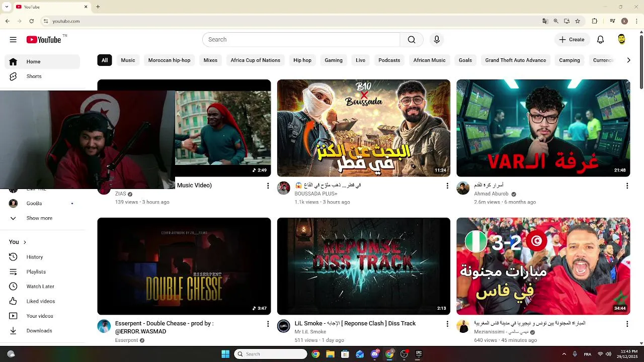Viewport: 644px width, 362px height.
Task: Click the install app icon in the address bar
Action: click(567, 21)
